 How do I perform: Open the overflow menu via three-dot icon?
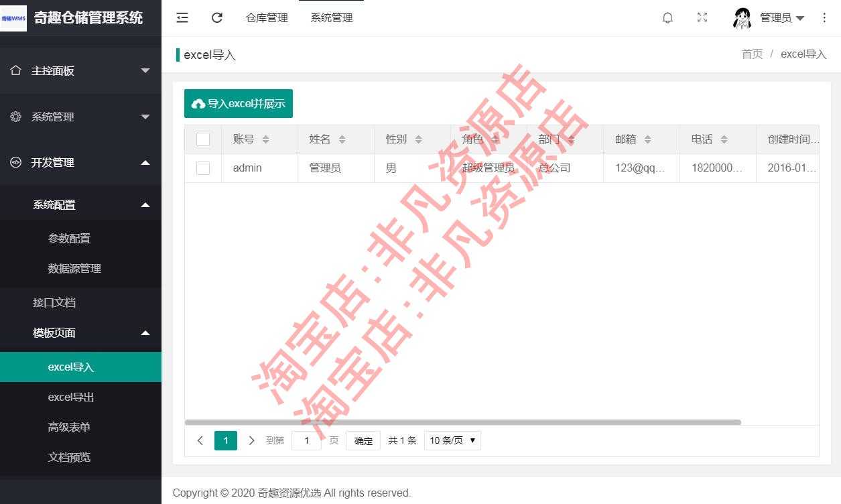[x=825, y=17]
